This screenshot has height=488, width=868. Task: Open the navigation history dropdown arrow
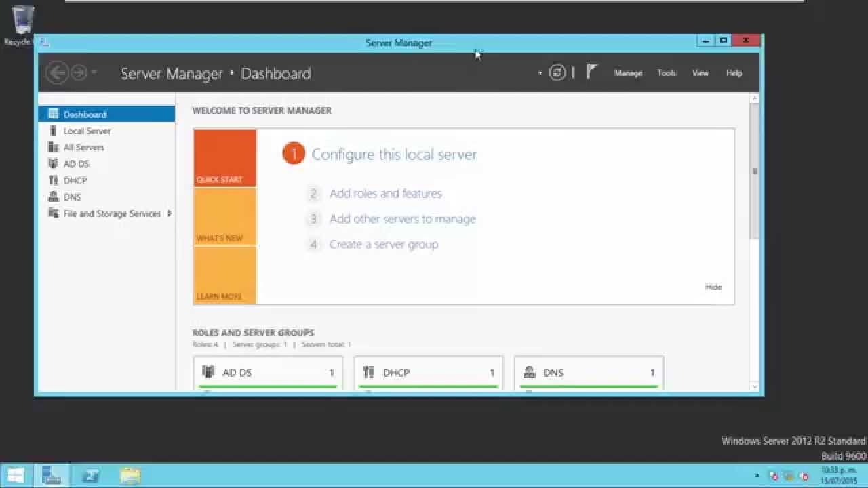94,73
